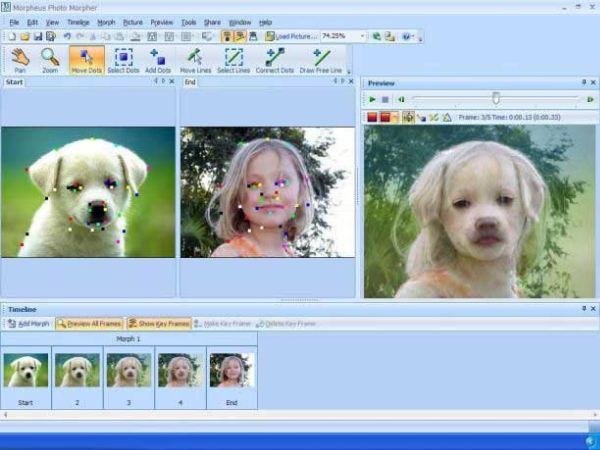Click the Preview frame slider thumb

pyautogui.click(x=496, y=98)
